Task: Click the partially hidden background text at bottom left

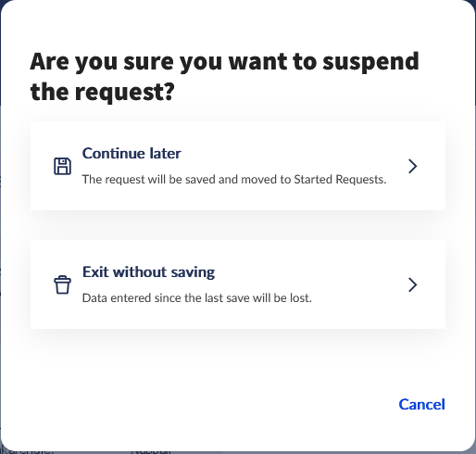Action: [x=28, y=450]
